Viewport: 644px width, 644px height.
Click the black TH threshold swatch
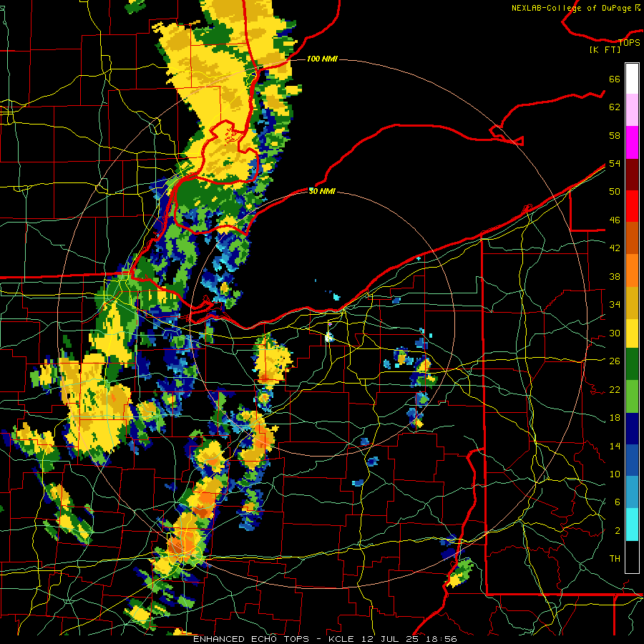click(x=632, y=557)
